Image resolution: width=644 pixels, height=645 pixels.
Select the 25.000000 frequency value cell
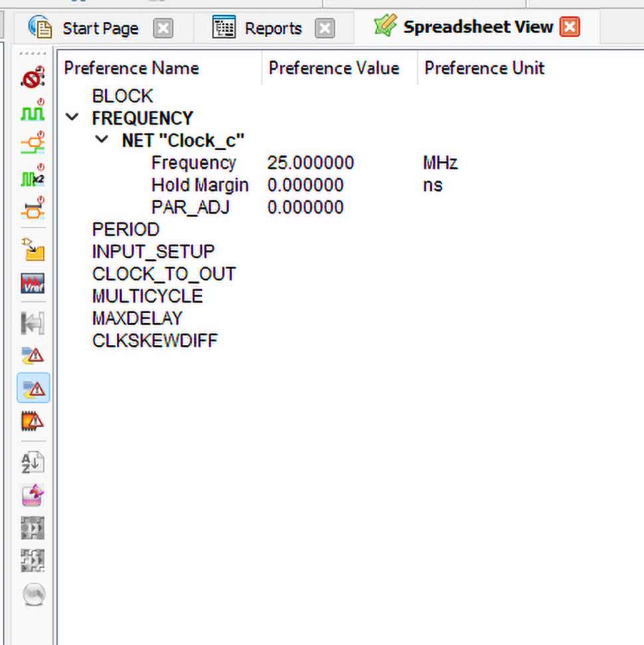[310, 163]
